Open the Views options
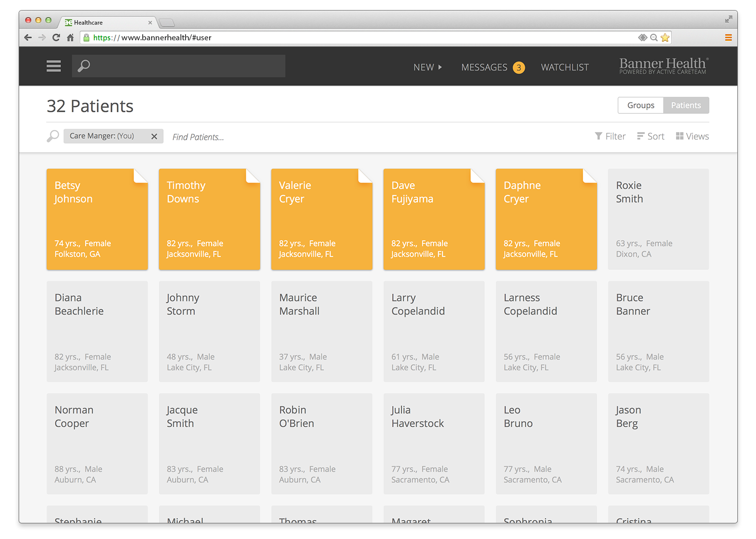Image resolution: width=756 pixels, height=539 pixels. [692, 136]
